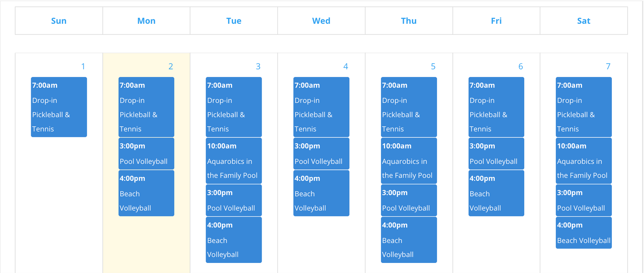644x273 pixels.
Task: Select day number 5 on the calendar
Action: (x=433, y=66)
